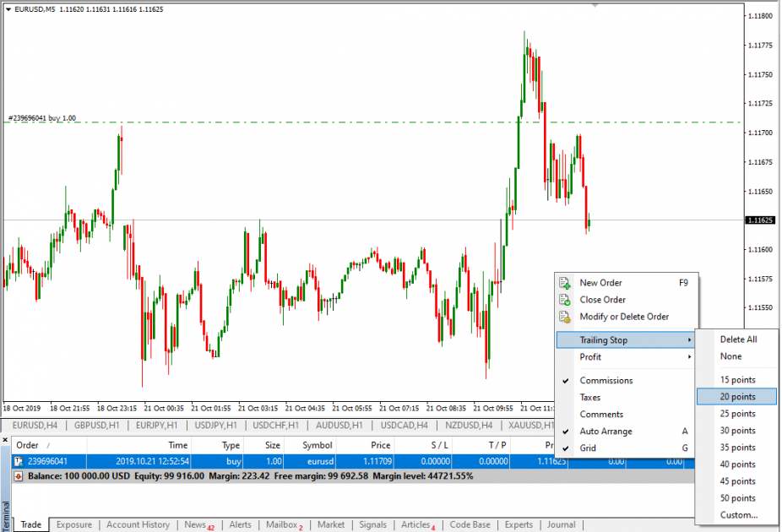
Task: Set trailing stop to 40 points
Action: click(x=736, y=464)
